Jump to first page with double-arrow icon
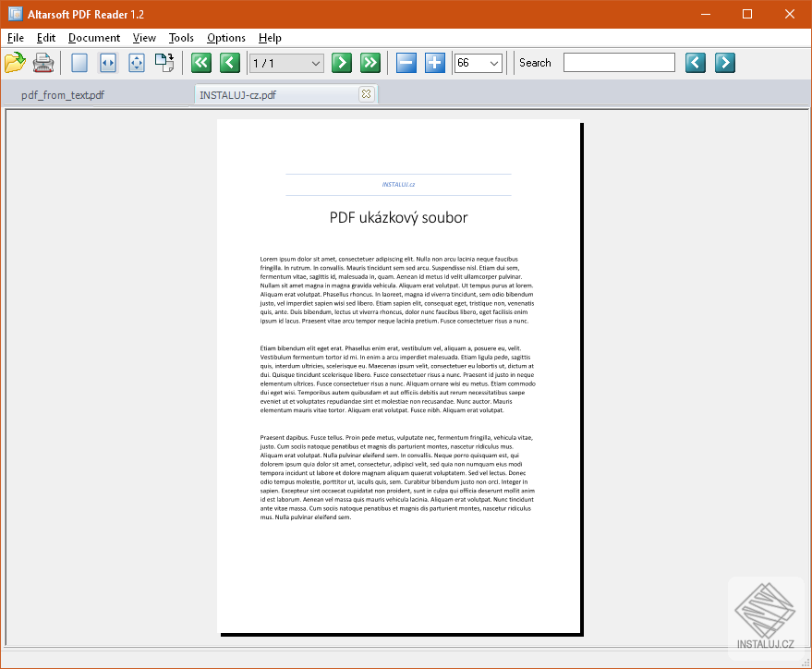Viewport: 812px width, 669px height. [200, 62]
